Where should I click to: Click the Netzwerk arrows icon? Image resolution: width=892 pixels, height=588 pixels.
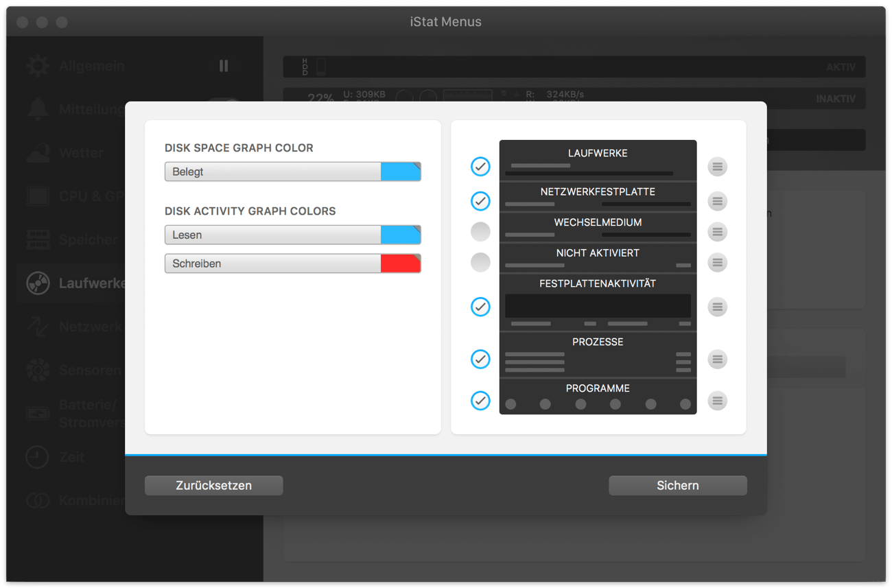pyautogui.click(x=38, y=327)
